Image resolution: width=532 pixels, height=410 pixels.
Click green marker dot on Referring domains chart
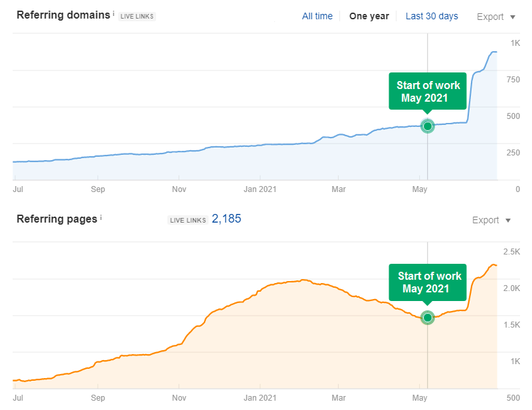pos(427,126)
